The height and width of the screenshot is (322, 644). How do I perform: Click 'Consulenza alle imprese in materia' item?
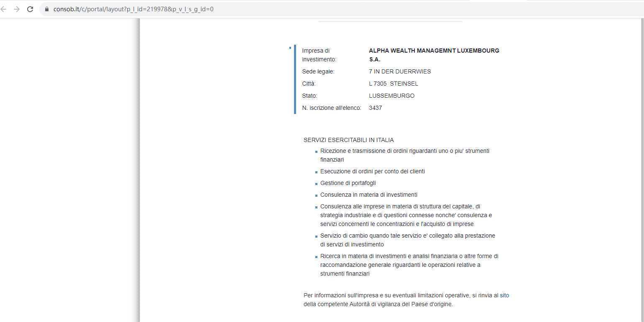[x=406, y=215]
